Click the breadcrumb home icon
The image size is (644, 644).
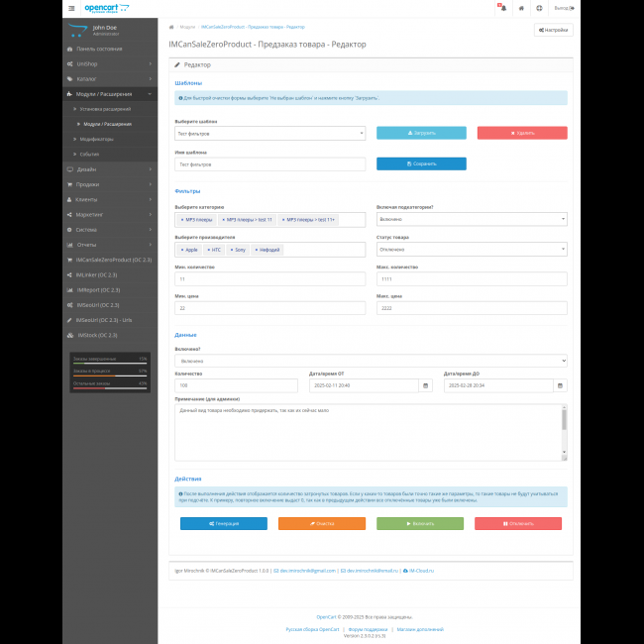coord(172,28)
